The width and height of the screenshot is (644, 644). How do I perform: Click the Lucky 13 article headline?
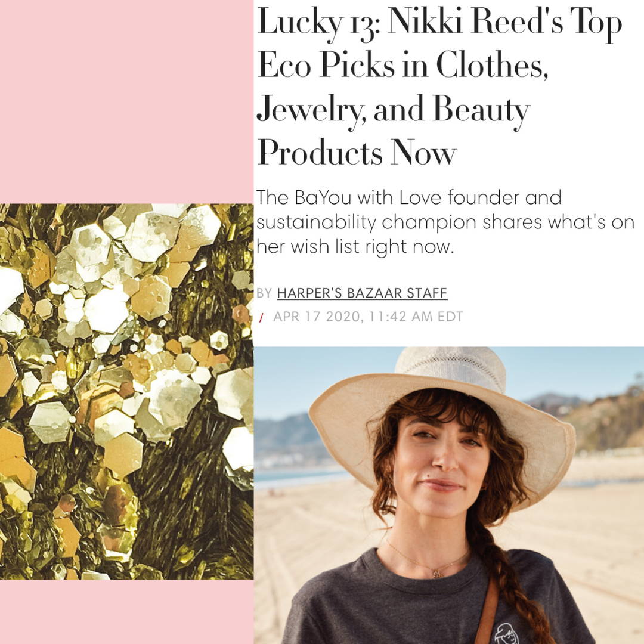(439, 86)
